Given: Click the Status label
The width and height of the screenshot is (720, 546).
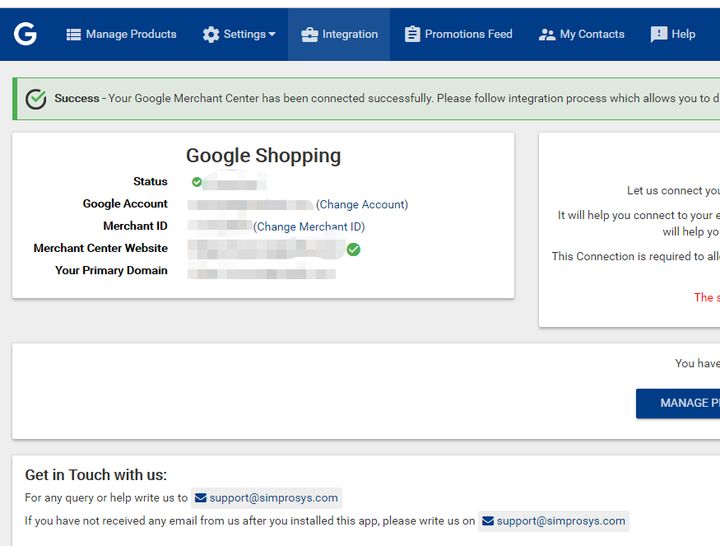Looking at the screenshot, I should (150, 181).
